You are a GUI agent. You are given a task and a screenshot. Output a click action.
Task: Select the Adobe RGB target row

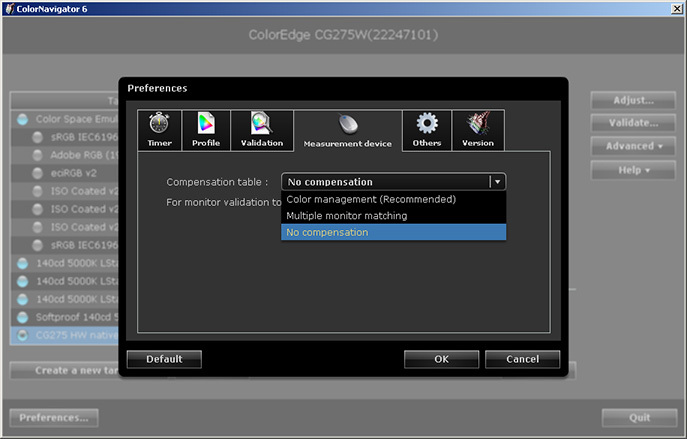[64, 155]
